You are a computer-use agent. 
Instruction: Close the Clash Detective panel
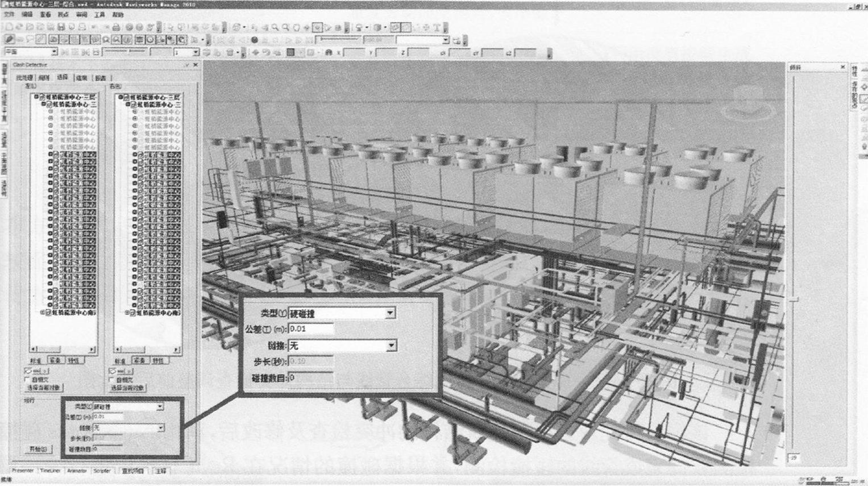[196, 65]
